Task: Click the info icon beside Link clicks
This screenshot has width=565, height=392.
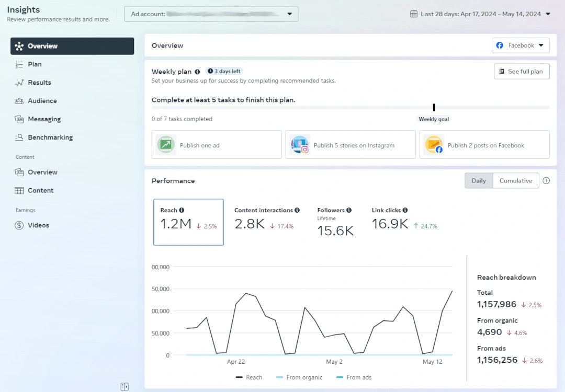Action: (x=405, y=210)
